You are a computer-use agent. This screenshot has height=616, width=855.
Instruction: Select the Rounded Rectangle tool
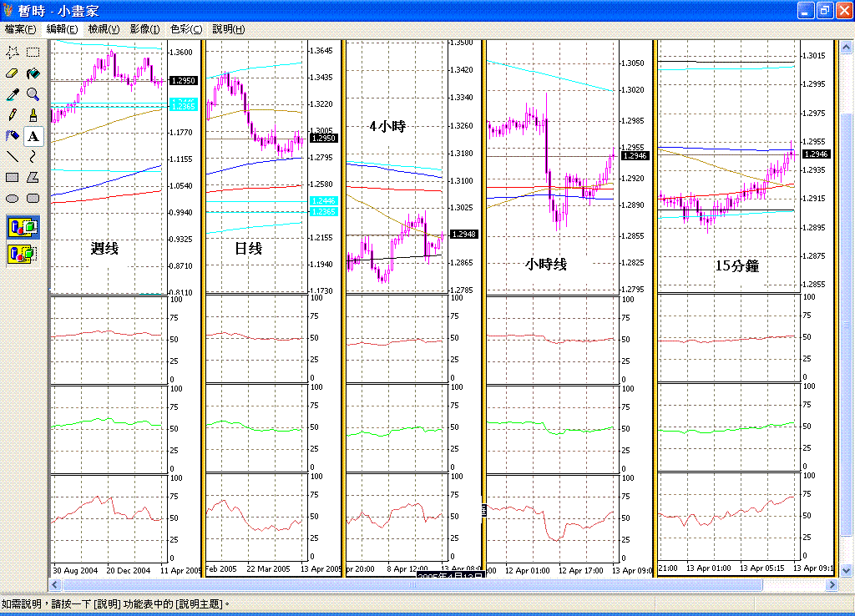point(33,199)
